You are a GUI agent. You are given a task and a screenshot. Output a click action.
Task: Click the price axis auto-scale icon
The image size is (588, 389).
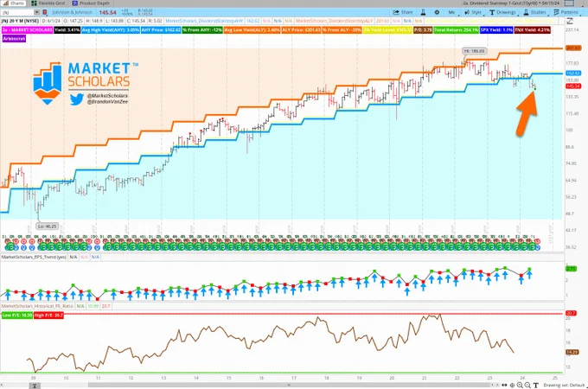pos(570,21)
